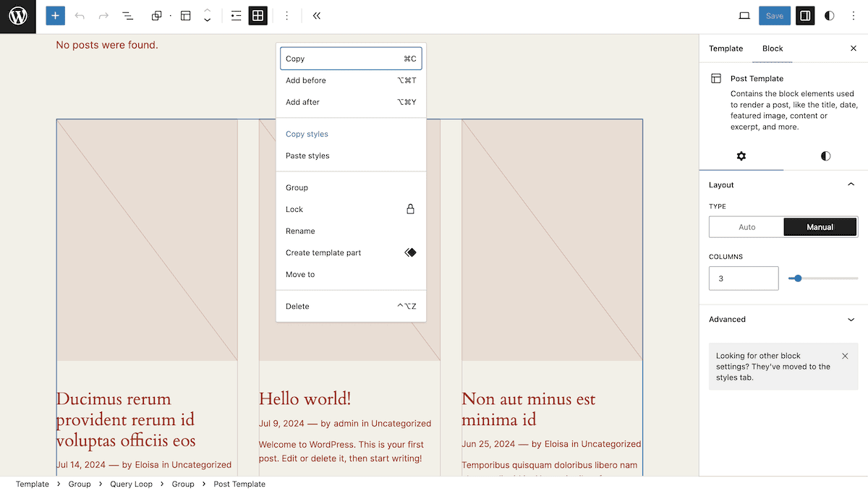Screen dimensions: 868x491
Task: Switch the layout type to Auto
Action: pyautogui.click(x=746, y=226)
